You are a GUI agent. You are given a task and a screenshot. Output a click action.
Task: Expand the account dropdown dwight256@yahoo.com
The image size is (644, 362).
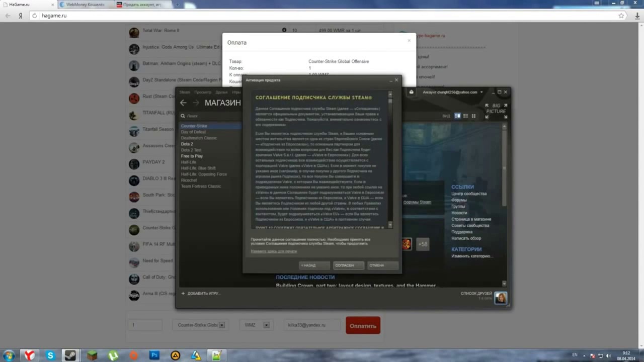pos(453,92)
